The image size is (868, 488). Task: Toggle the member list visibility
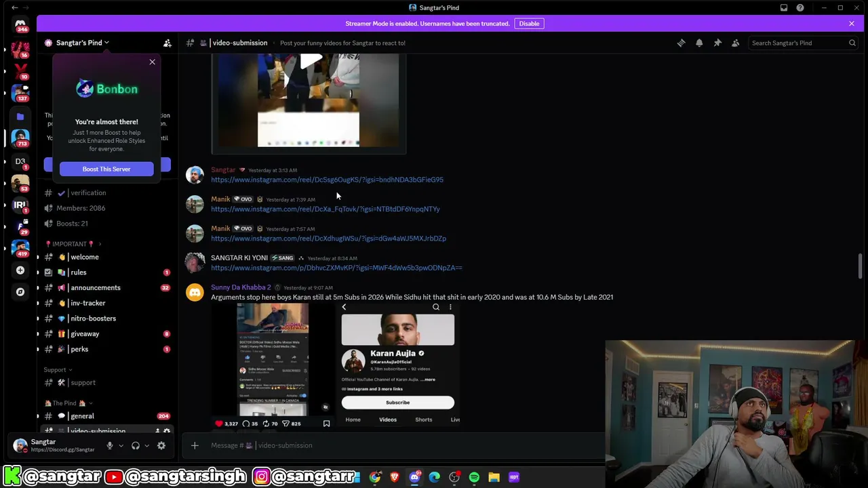(735, 43)
